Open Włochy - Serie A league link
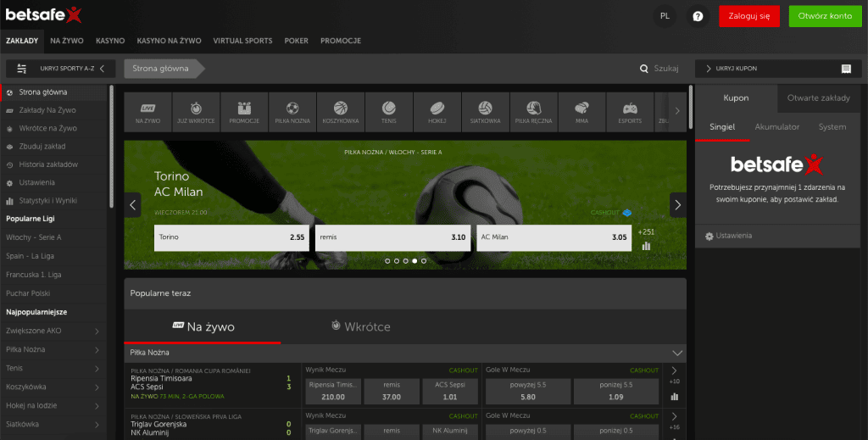 [34, 237]
